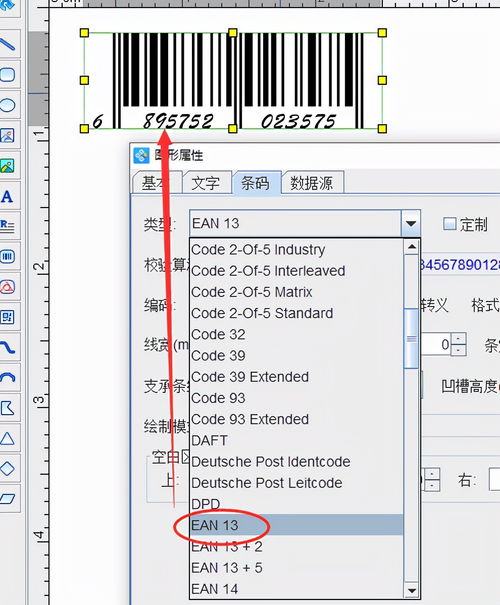Select the vector image insert tool
This screenshot has width=500, height=605.
tap(8, 135)
